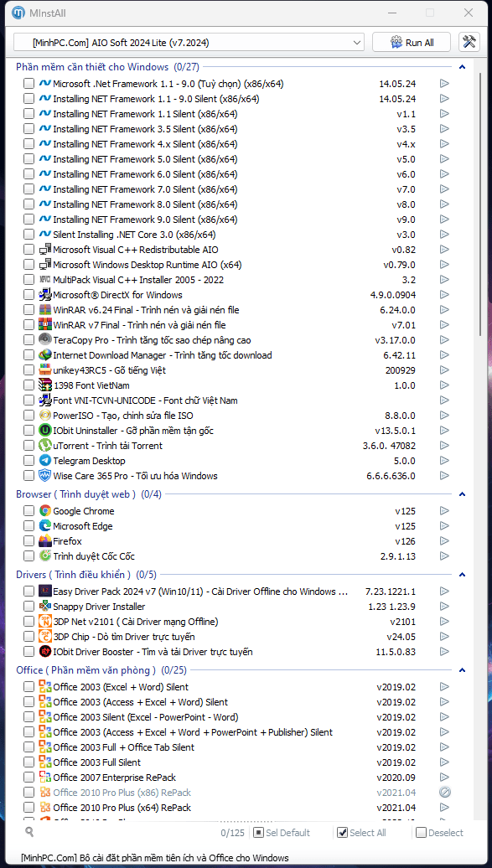Collapse the Office section arrow

click(x=462, y=669)
